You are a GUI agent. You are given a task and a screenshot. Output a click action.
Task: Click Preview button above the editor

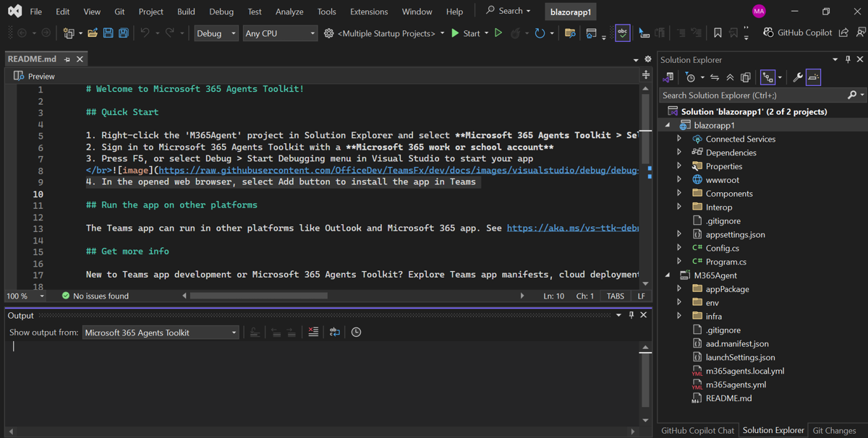[35, 76]
